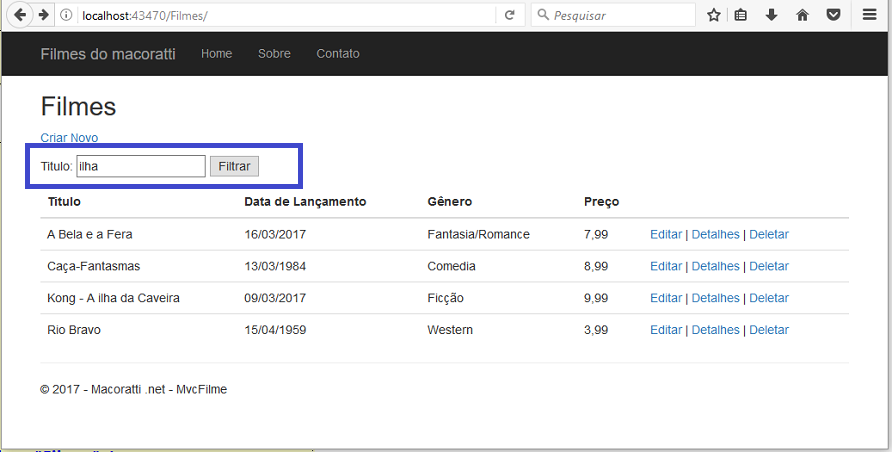
Task: Edit the Caça-Fantasmas row
Action: point(666,266)
